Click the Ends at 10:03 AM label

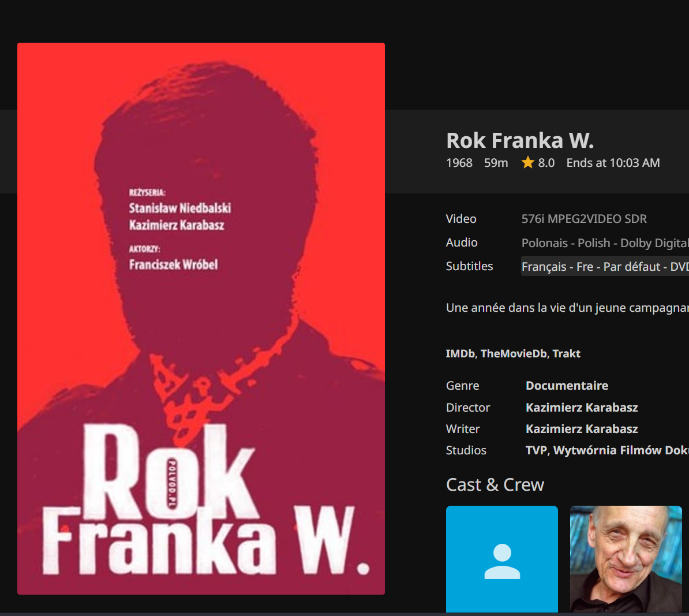pyautogui.click(x=613, y=163)
